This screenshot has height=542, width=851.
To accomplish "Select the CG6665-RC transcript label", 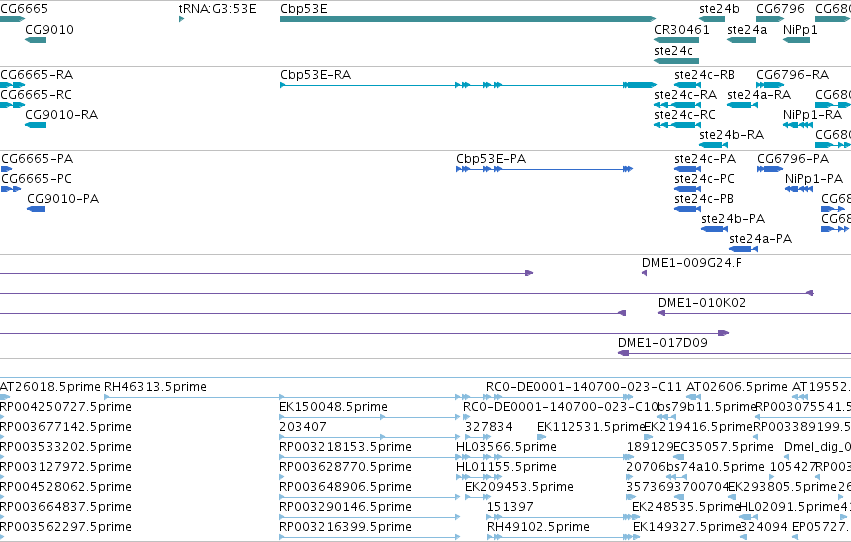I will (36, 94).
